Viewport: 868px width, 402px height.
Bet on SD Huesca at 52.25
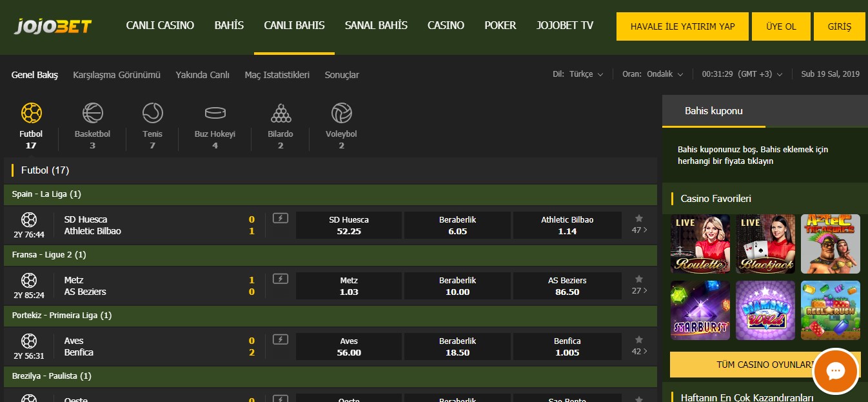tap(349, 225)
